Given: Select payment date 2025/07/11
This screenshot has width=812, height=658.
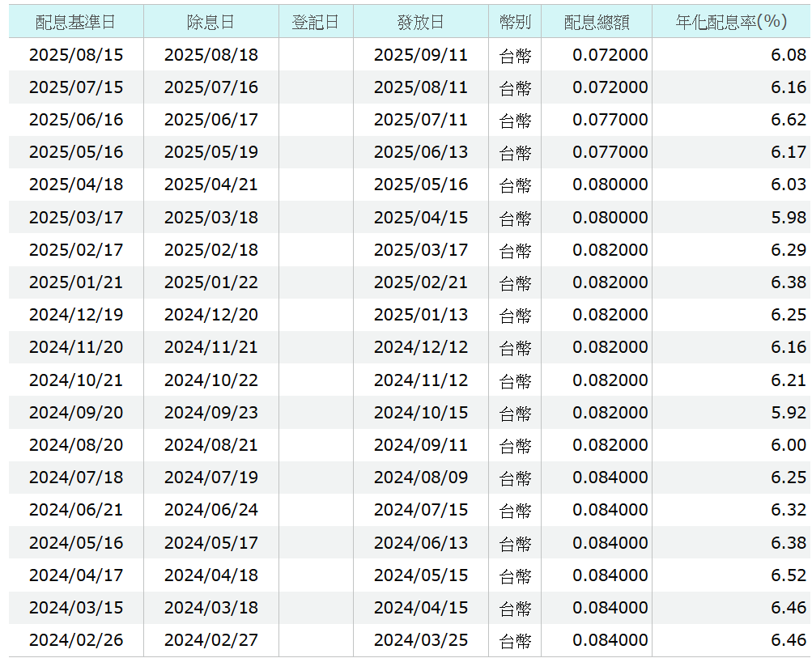Looking at the screenshot, I should [x=421, y=120].
